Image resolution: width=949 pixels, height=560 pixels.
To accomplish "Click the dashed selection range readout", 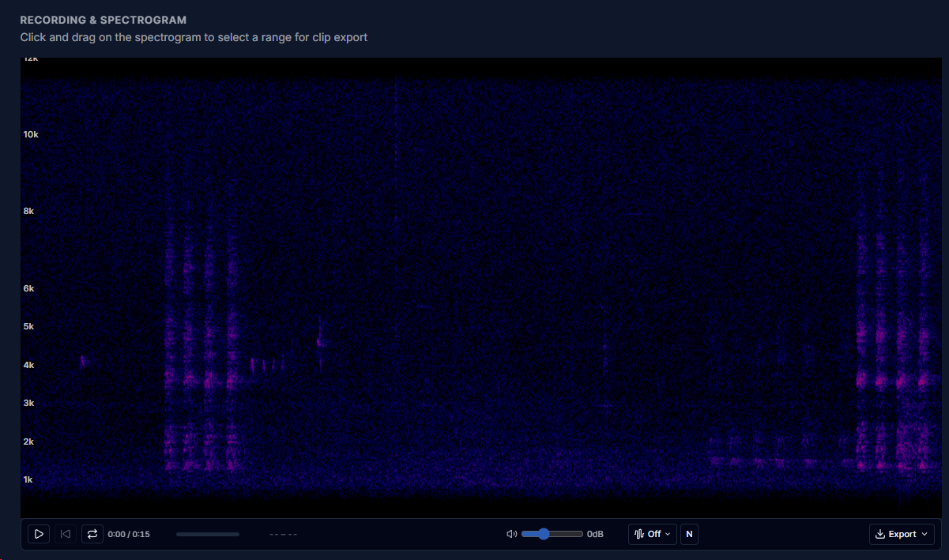I will [283, 534].
